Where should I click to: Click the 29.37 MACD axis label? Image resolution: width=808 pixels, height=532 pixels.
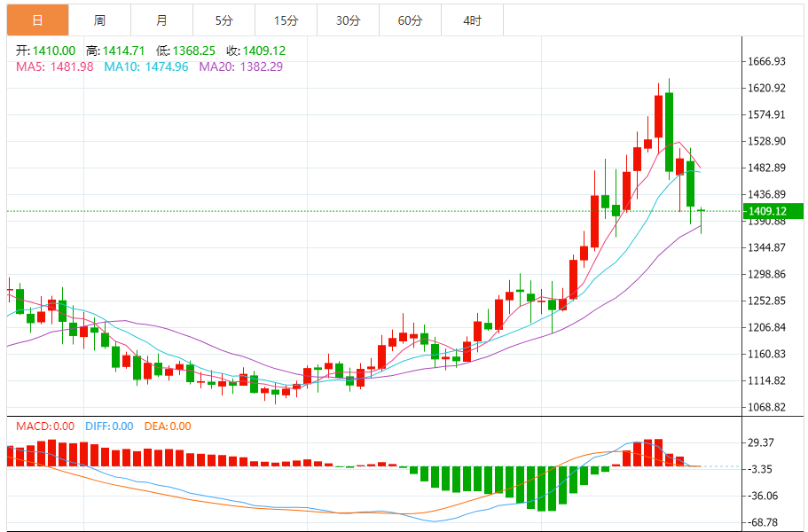pyautogui.click(x=763, y=442)
